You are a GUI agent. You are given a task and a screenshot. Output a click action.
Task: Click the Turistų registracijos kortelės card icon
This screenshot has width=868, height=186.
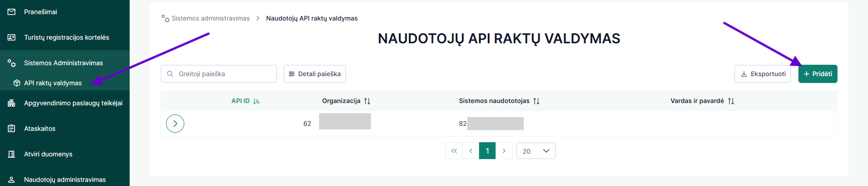[x=12, y=37]
